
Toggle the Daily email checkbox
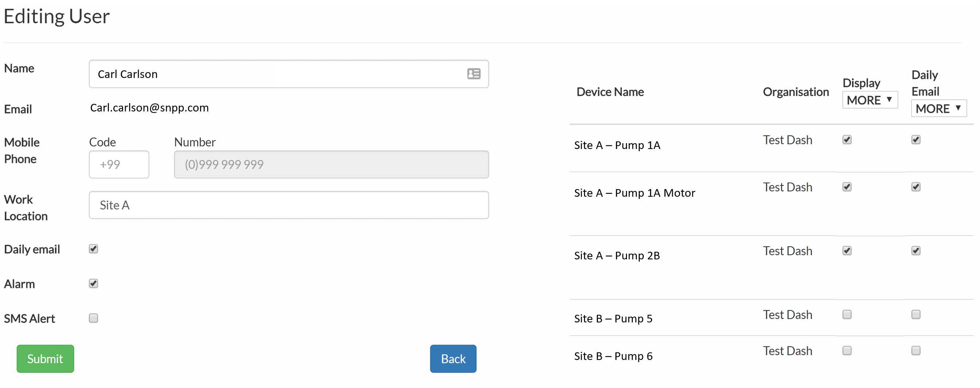(94, 249)
